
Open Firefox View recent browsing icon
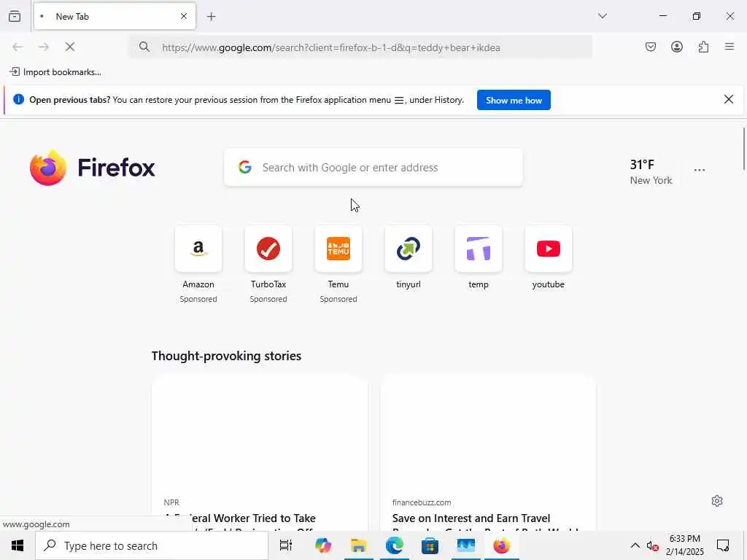pyautogui.click(x=15, y=16)
